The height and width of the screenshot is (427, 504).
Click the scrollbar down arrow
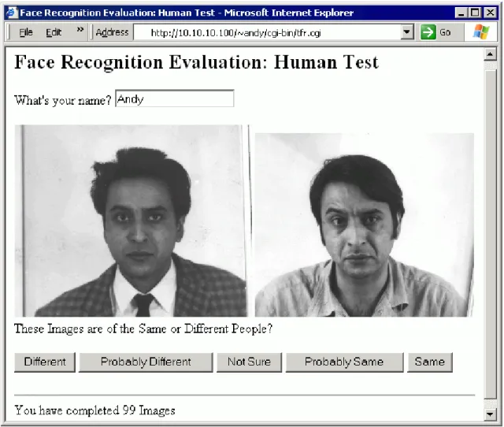pos(490,414)
